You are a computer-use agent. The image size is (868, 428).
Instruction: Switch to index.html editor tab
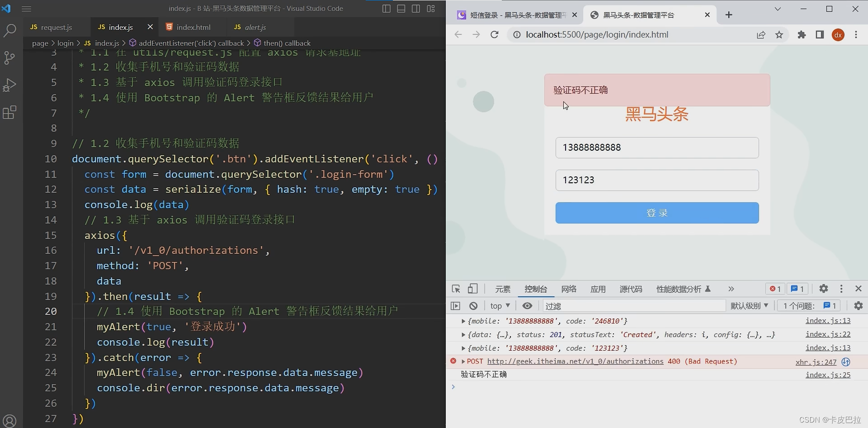click(x=193, y=27)
